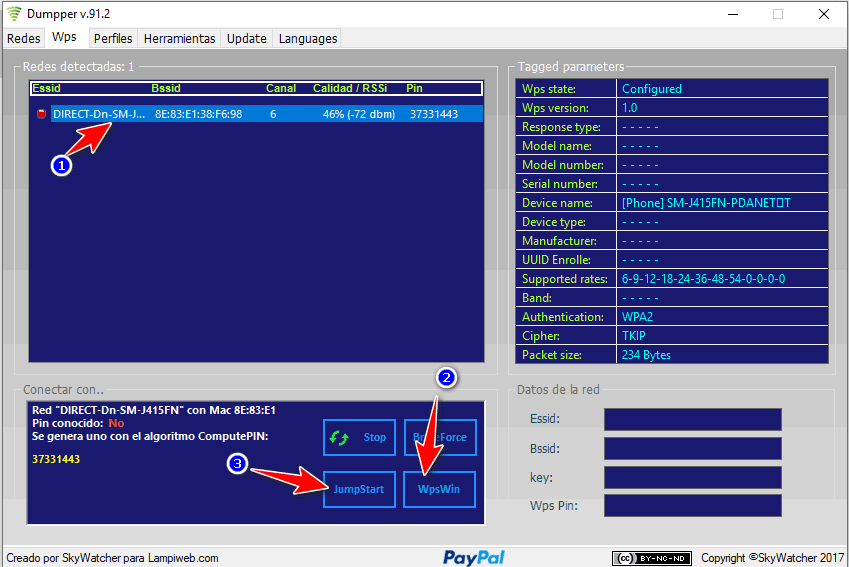Click the Creative Commons BY-NC-ND license badge
Image resolution: width=849 pixels, height=567 pixels.
[x=651, y=558]
